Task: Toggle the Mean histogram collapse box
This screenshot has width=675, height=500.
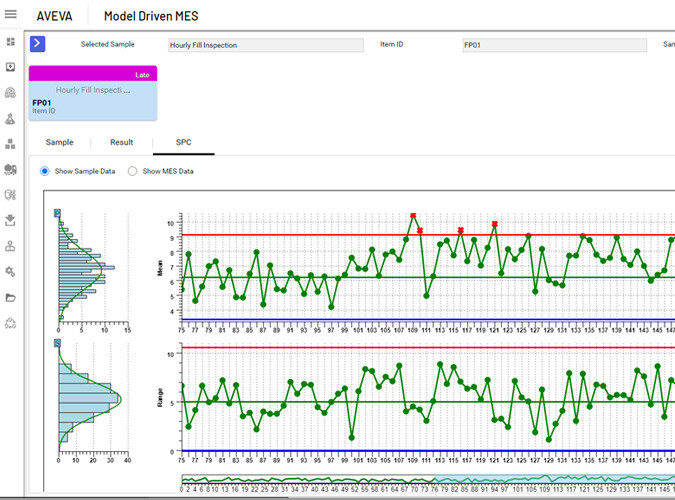Action: 58,213
